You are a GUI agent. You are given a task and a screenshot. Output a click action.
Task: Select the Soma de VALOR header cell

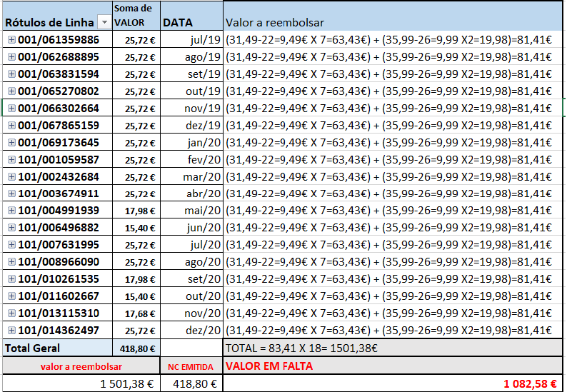(136, 16)
